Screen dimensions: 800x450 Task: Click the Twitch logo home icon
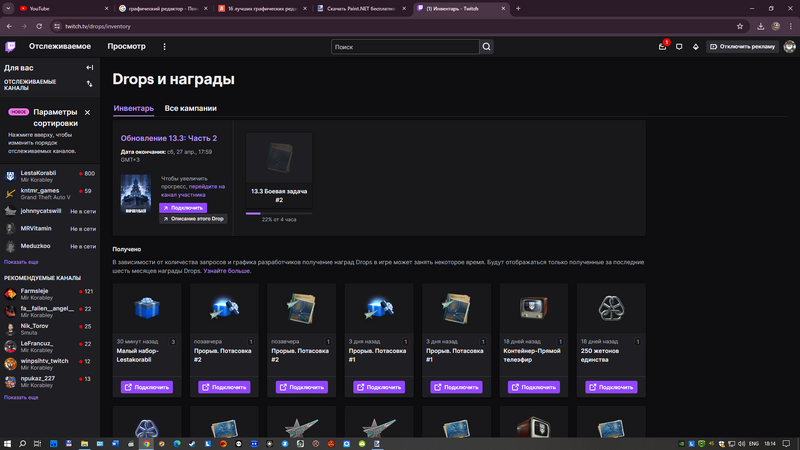(x=10, y=46)
